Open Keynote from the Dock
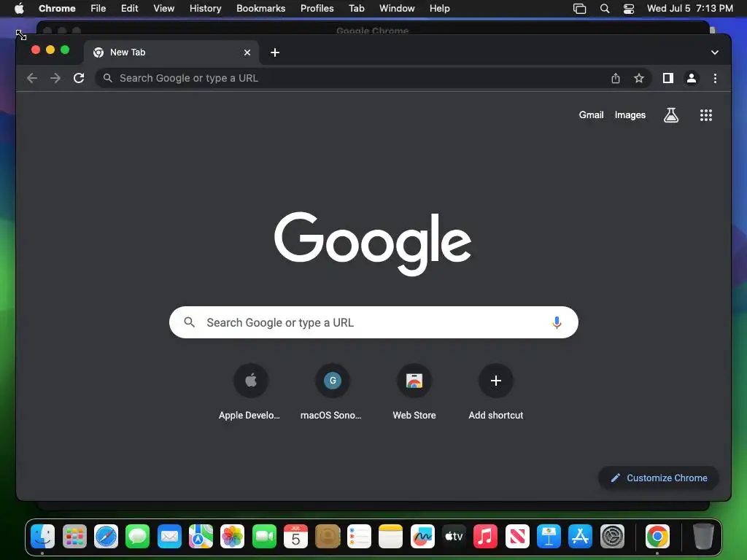Screen dimensions: 747x560 coord(549,537)
